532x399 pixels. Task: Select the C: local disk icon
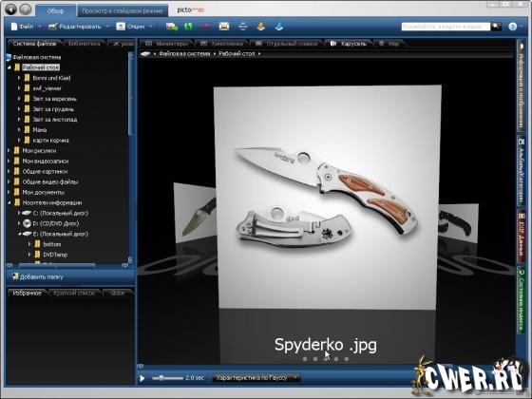click(x=27, y=213)
